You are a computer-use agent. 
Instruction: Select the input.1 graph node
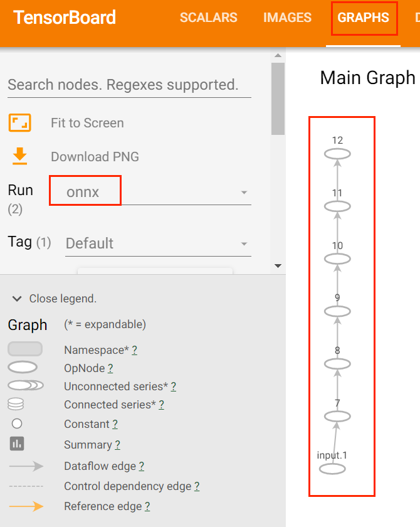click(x=333, y=468)
